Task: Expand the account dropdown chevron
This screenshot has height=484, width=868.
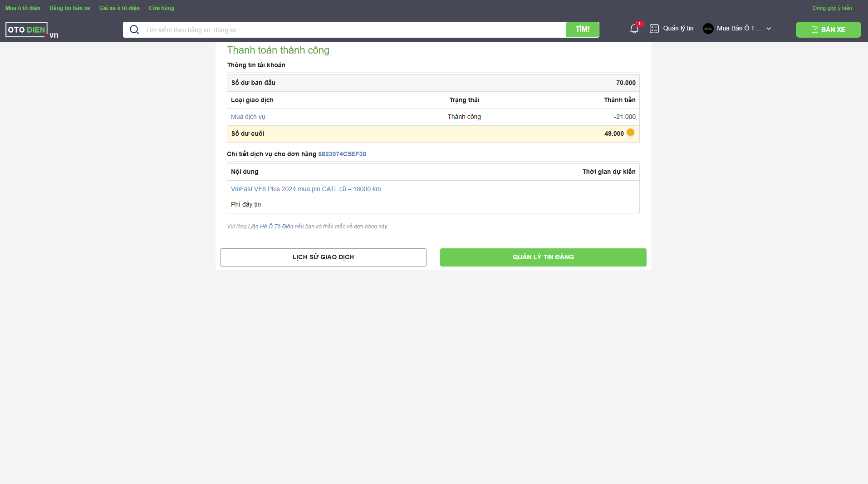Action: click(x=769, y=29)
